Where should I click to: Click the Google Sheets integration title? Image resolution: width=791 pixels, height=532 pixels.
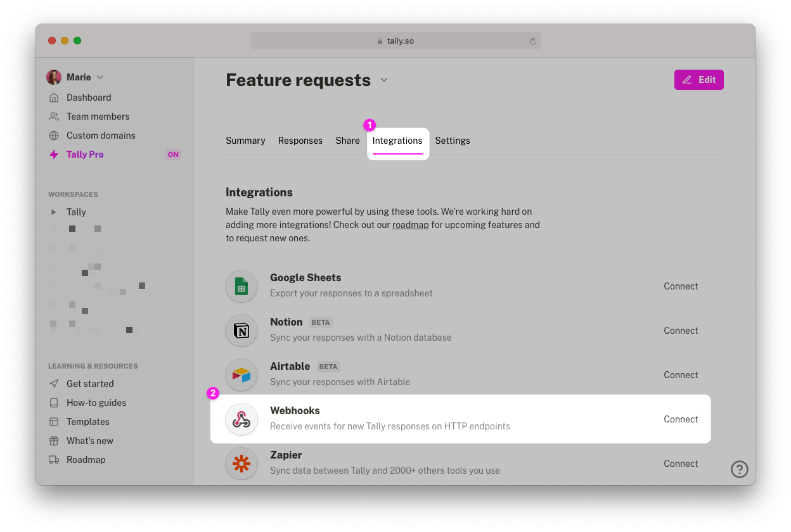click(x=305, y=277)
